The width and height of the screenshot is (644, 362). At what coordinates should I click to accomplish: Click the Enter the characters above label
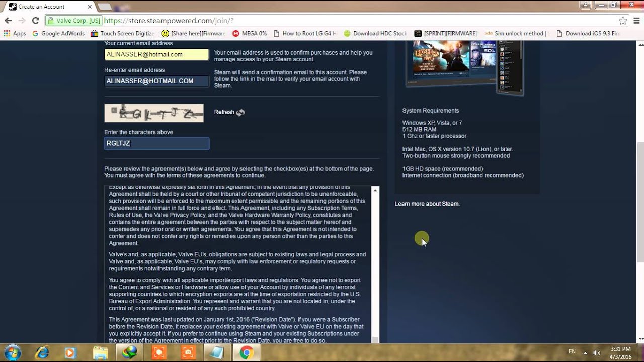pos(138,132)
